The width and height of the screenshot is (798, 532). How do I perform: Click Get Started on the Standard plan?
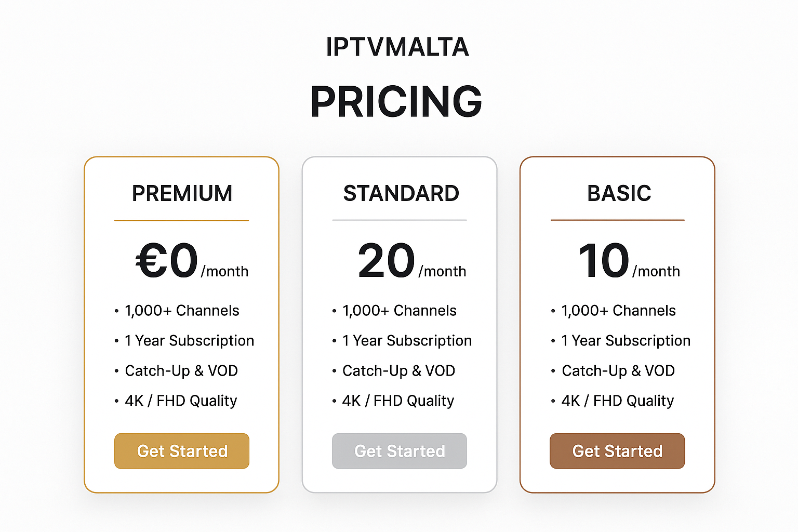click(x=400, y=451)
